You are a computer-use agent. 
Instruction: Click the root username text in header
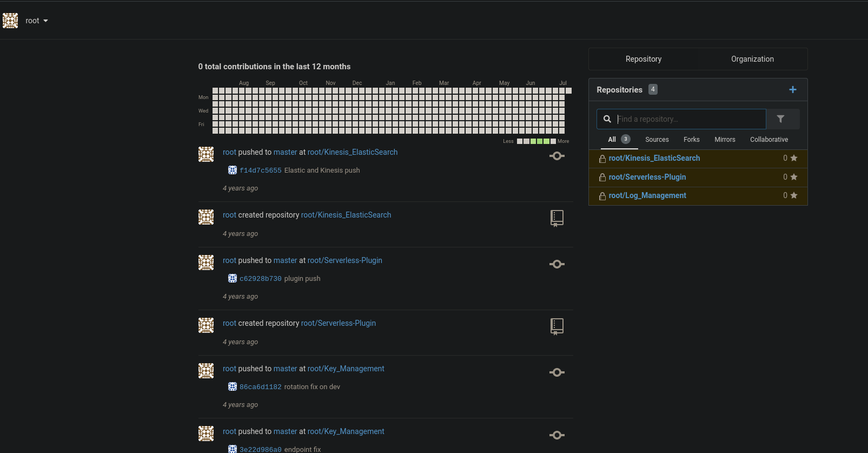[32, 21]
